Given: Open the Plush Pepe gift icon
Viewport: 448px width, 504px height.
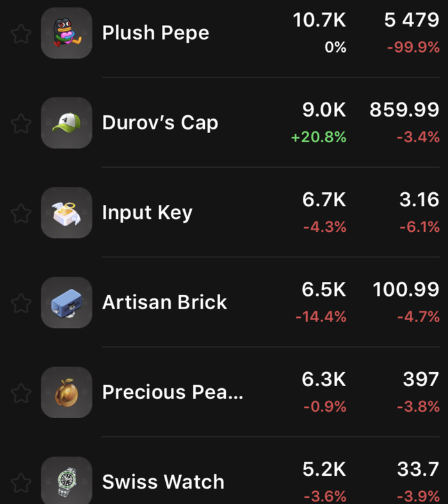Looking at the screenshot, I should [x=67, y=33].
